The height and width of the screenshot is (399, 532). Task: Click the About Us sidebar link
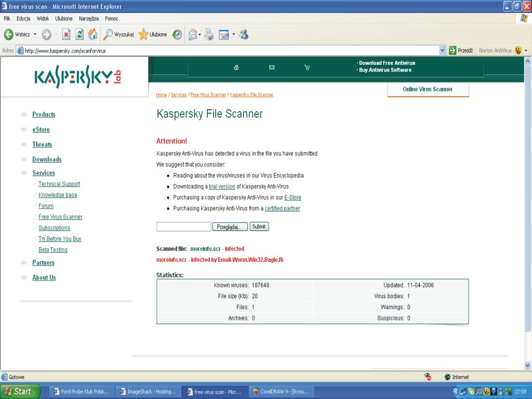[44, 277]
